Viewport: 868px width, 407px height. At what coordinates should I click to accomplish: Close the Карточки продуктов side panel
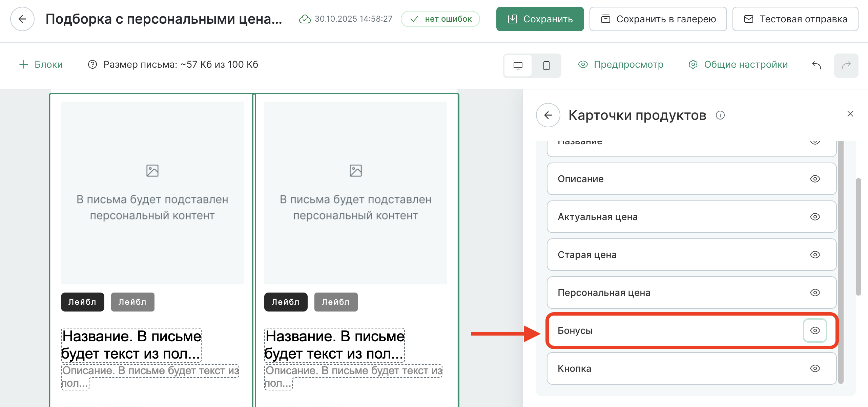850,114
